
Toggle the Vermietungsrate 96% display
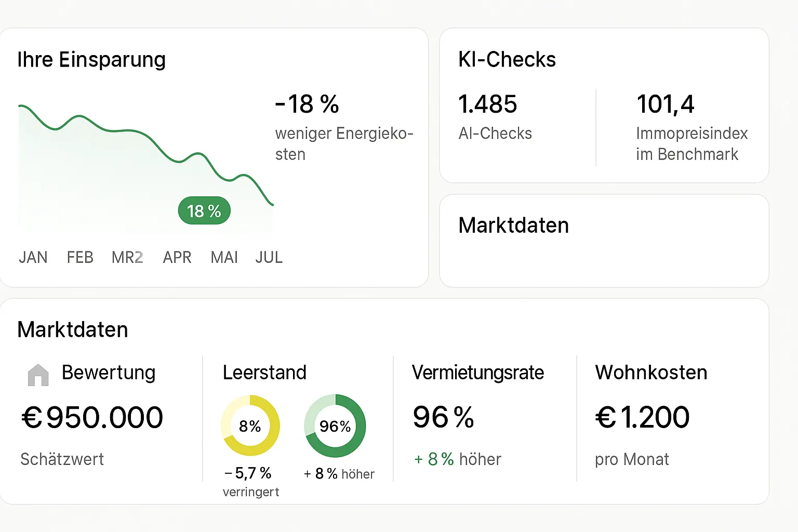coord(443,416)
